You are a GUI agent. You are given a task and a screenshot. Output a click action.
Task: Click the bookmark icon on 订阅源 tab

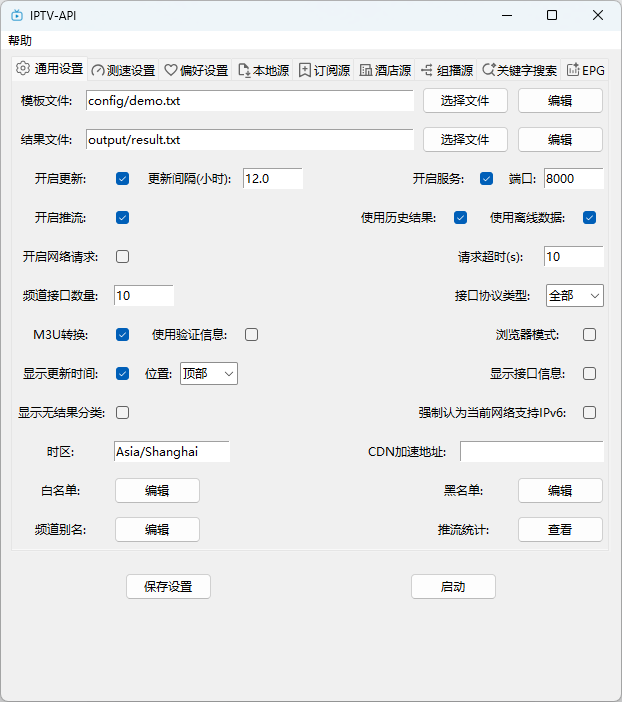click(x=305, y=70)
